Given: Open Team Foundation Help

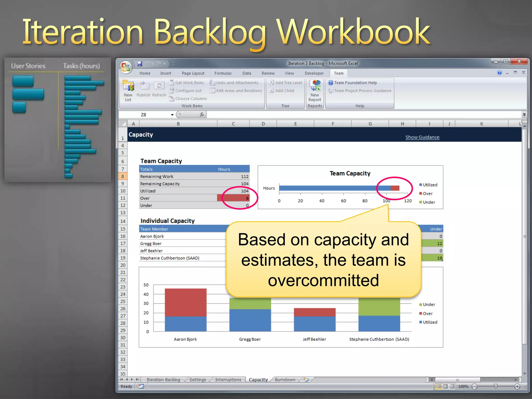Looking at the screenshot, I should [x=353, y=83].
